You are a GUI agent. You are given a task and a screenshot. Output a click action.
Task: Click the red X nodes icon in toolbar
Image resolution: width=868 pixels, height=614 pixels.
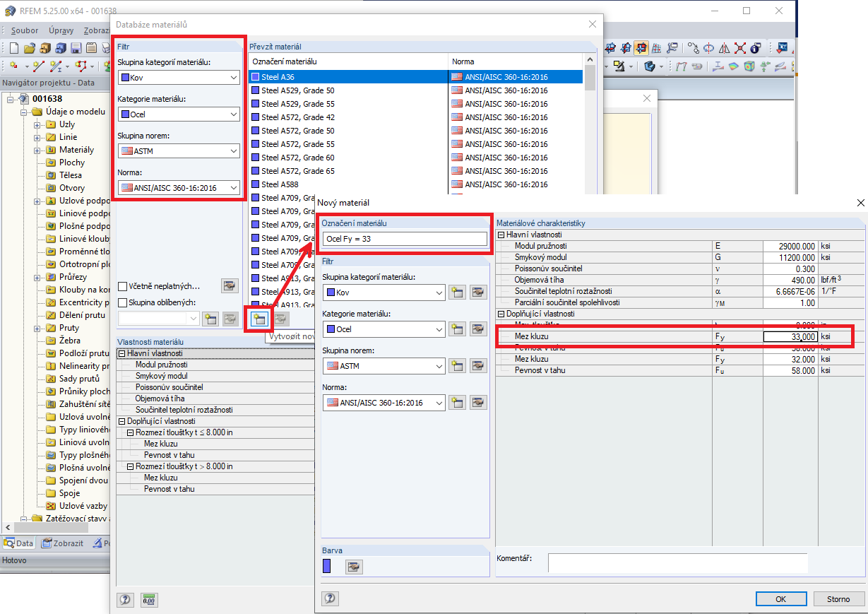point(740,49)
